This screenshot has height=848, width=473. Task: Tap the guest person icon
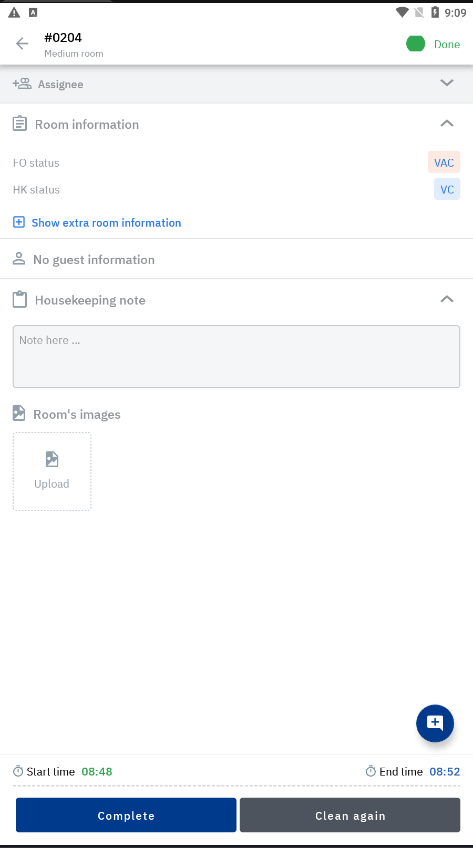[19, 259]
